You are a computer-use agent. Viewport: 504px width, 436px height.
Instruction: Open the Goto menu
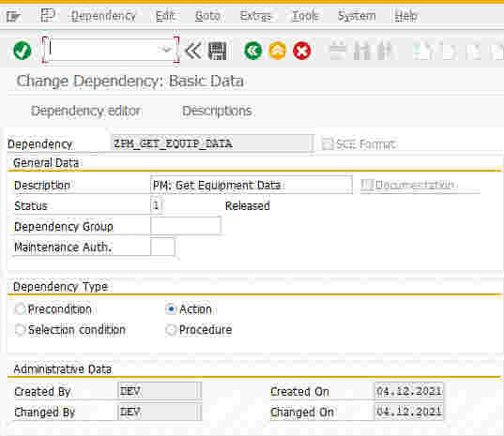[207, 16]
